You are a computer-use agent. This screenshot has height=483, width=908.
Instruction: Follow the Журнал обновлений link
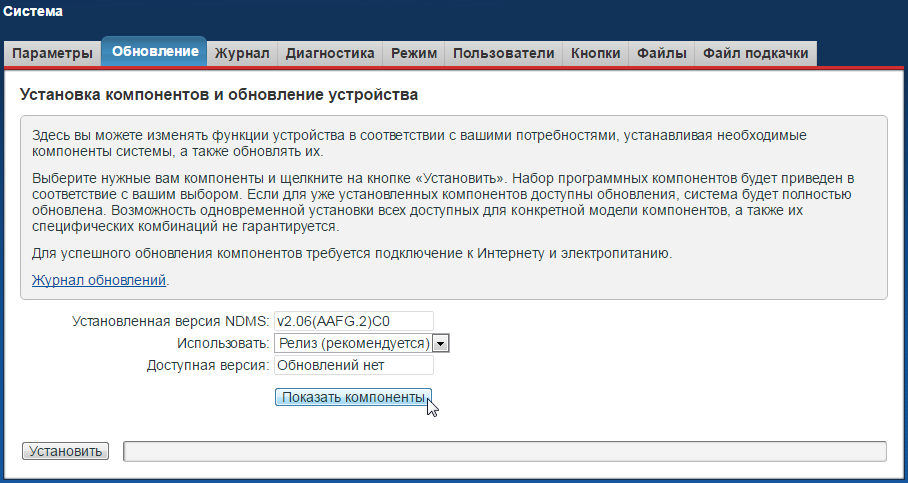[99, 281]
